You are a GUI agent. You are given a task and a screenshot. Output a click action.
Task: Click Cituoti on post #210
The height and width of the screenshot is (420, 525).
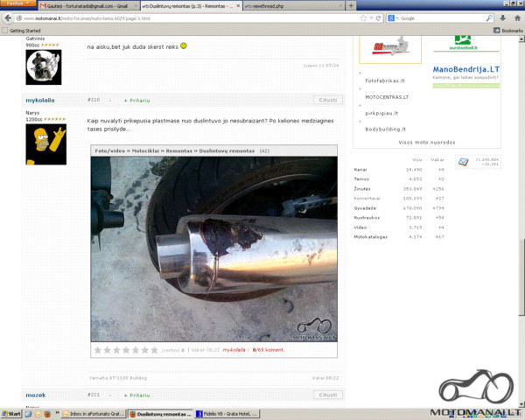tap(328, 100)
